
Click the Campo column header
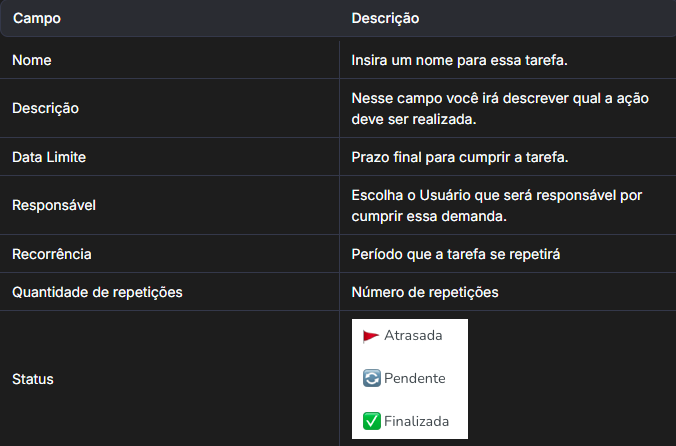[35, 19]
